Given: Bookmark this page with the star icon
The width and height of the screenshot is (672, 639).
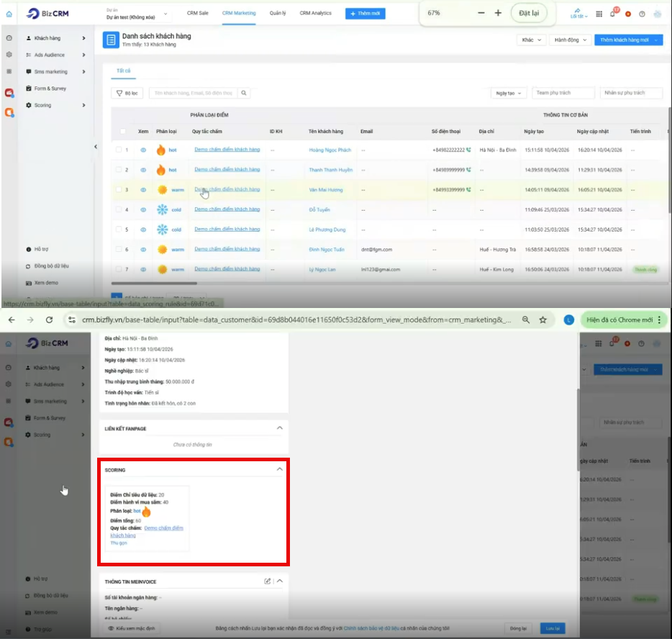Looking at the screenshot, I should click(543, 319).
